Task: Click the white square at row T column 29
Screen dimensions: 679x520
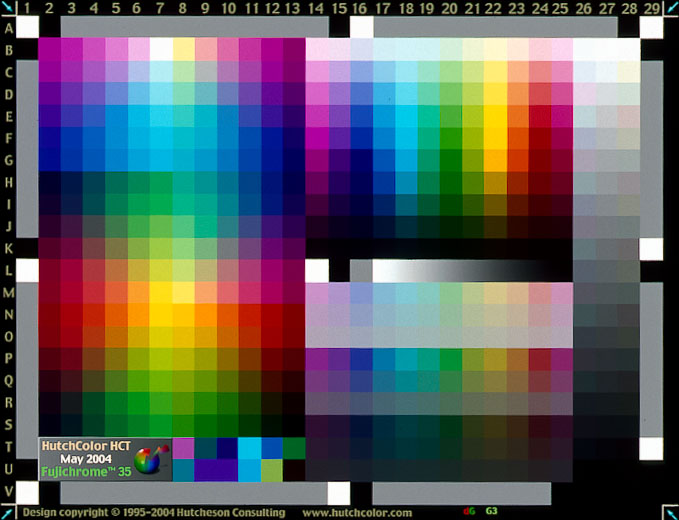Action: (x=651, y=449)
